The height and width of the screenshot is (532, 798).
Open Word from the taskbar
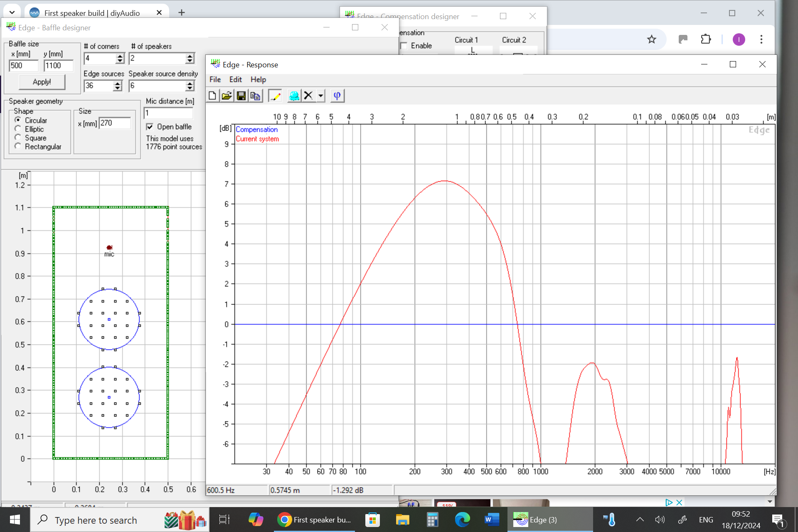click(492, 520)
